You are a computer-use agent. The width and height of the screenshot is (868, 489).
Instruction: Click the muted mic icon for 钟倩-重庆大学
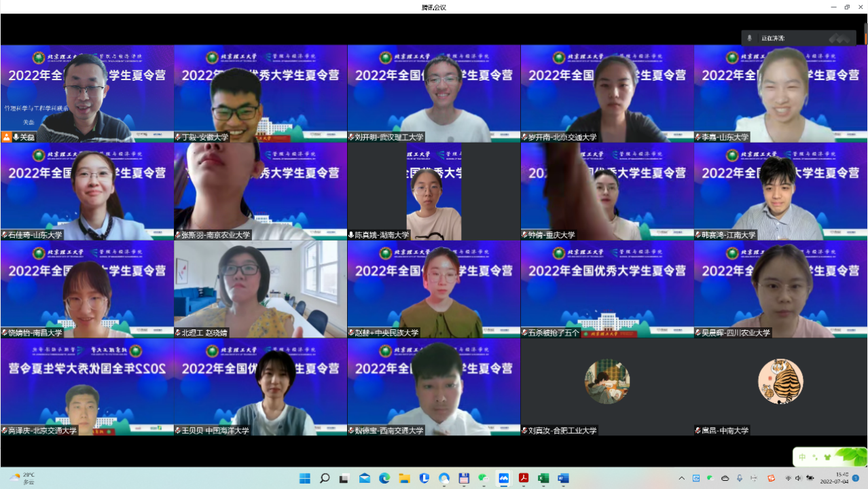pos(525,235)
